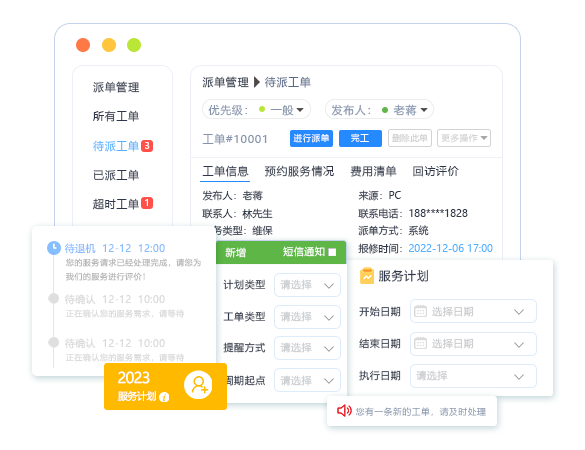Click the 工单#10001 title
585x450 pixels.
pos(235,139)
